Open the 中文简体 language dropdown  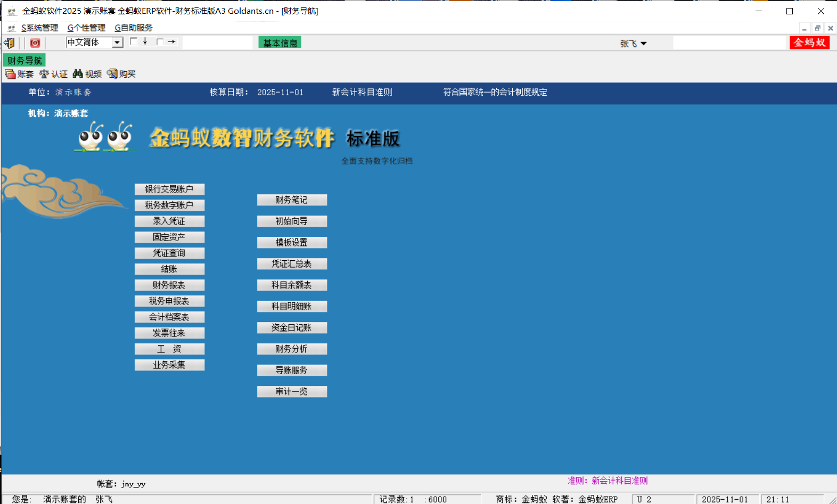pyautogui.click(x=117, y=43)
